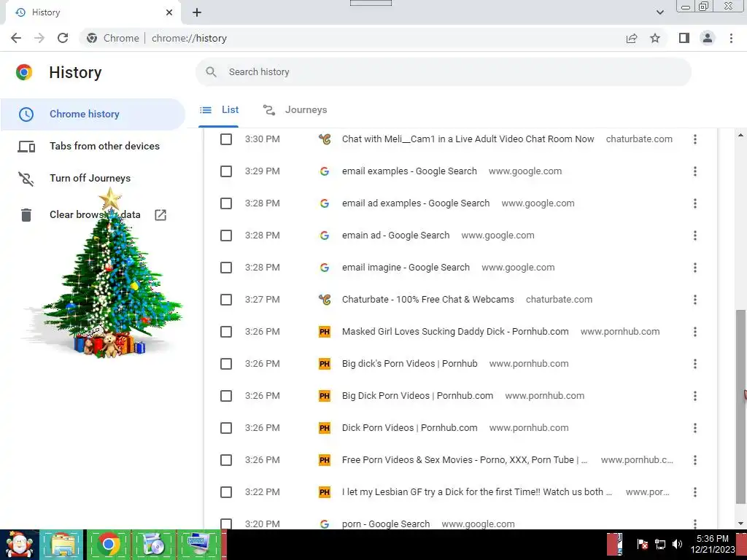Click the scrollbar down arrow
The width and height of the screenshot is (747, 560).
[741, 524]
